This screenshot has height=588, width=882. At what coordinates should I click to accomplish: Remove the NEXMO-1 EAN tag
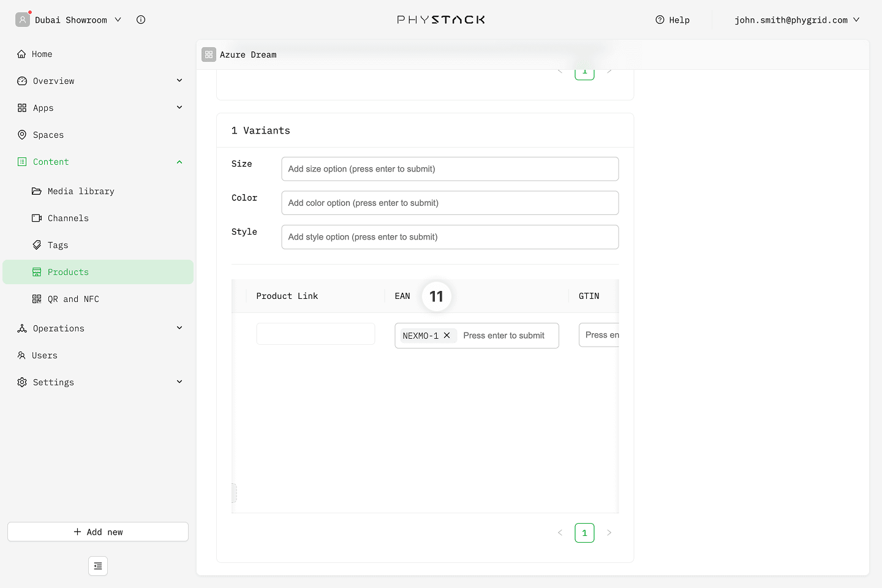click(x=447, y=335)
